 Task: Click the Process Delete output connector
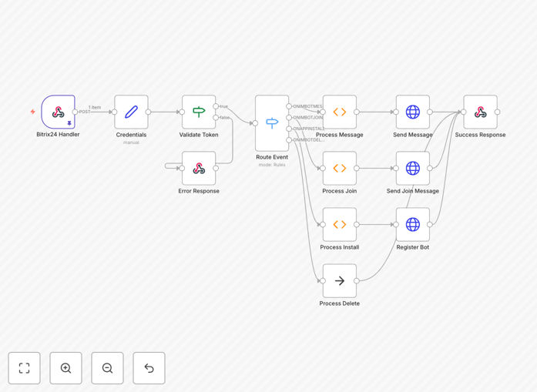(357, 281)
